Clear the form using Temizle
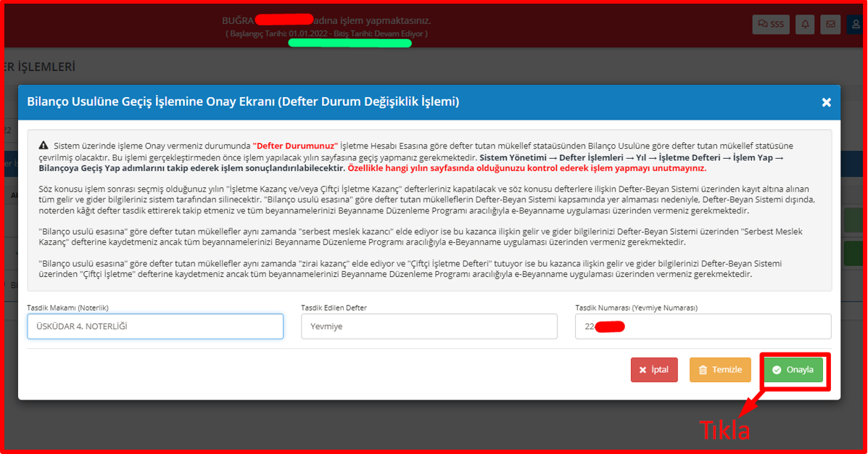This screenshot has width=868, height=454. coord(719,370)
